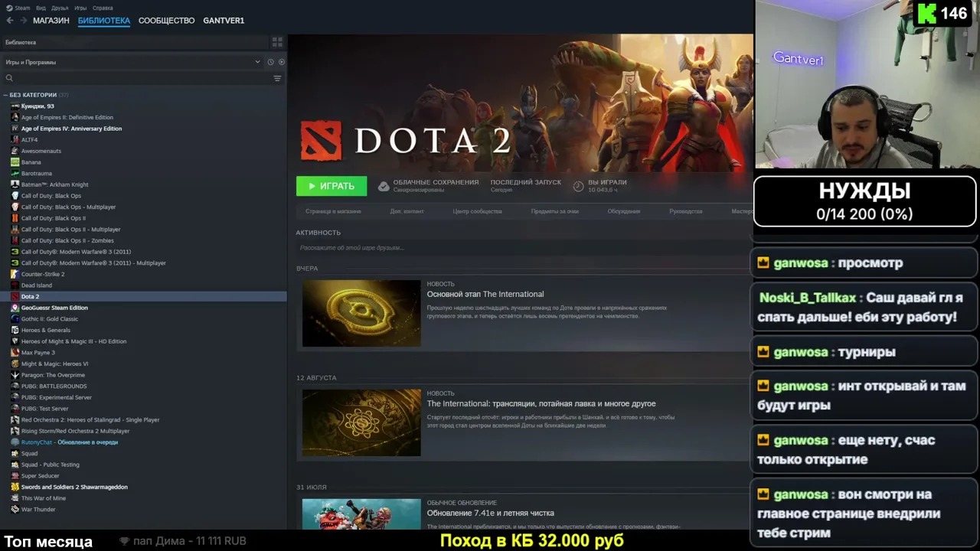Switch to the МАГАЗИН tab
The height and width of the screenshot is (551, 980).
51,21
